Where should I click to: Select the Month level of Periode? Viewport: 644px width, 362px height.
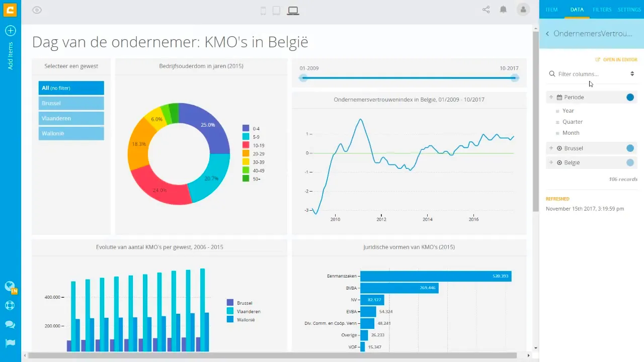(x=571, y=133)
